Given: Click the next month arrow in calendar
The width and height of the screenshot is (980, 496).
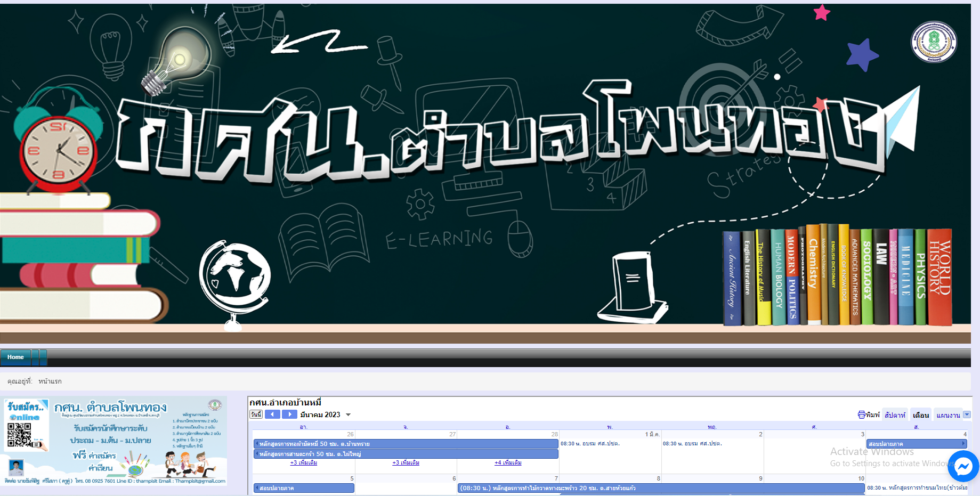Looking at the screenshot, I should point(289,414).
